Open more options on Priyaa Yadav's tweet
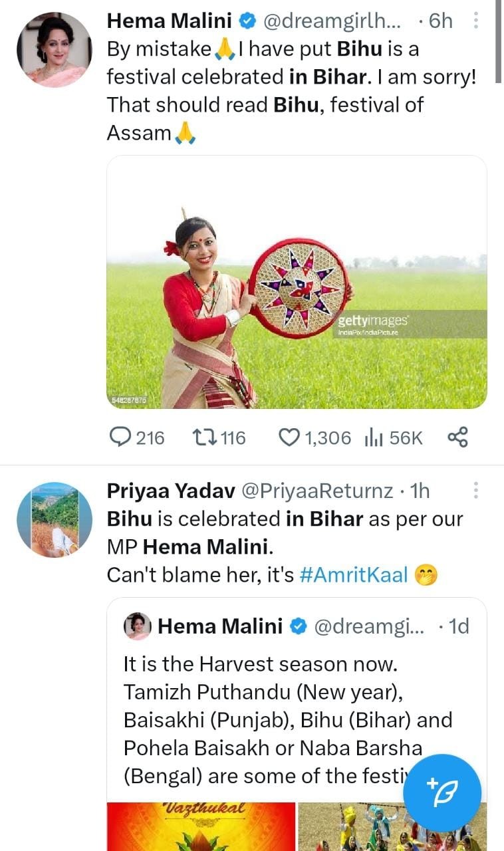The width and height of the screenshot is (504, 851). (x=476, y=491)
